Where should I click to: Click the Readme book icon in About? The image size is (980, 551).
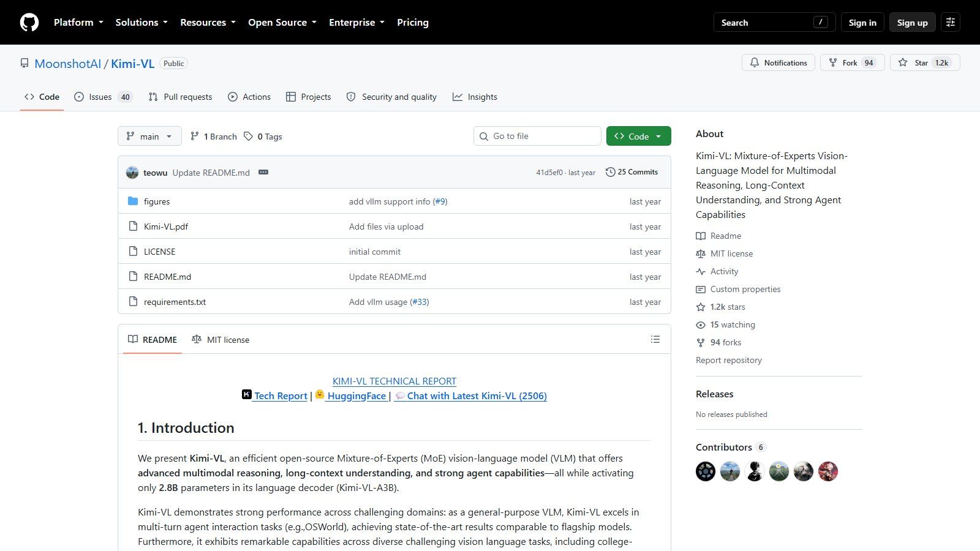click(x=701, y=236)
